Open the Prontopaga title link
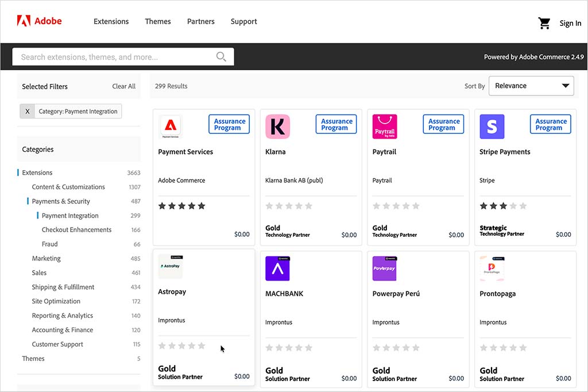The image size is (588, 392). coord(498,294)
